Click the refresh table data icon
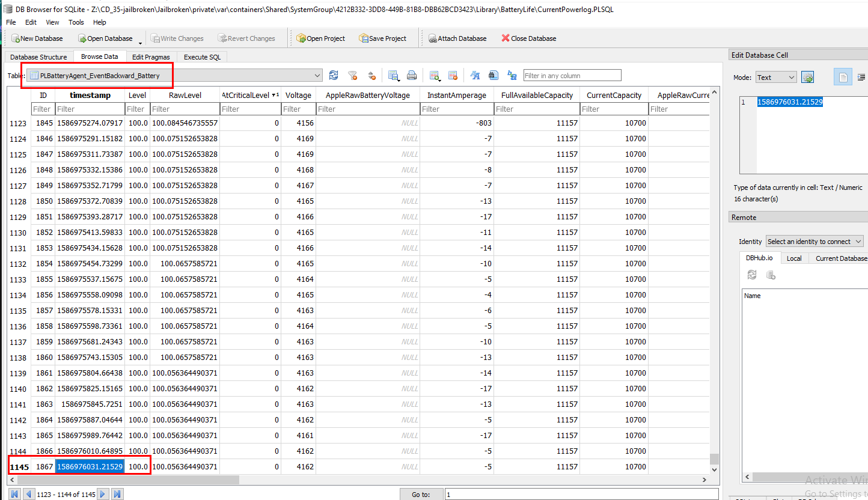Screen dimensions: 868x500 334,76
